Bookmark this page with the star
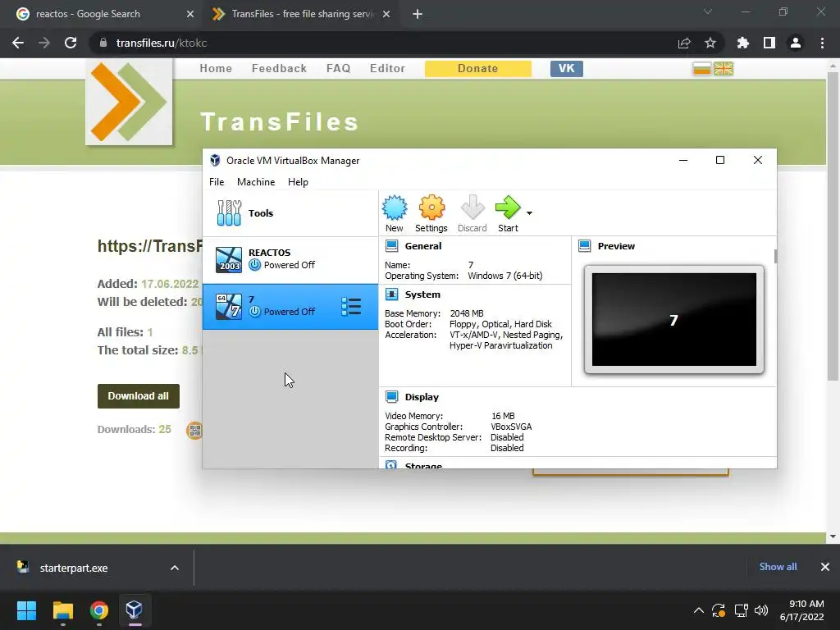The image size is (840, 630). click(710, 43)
